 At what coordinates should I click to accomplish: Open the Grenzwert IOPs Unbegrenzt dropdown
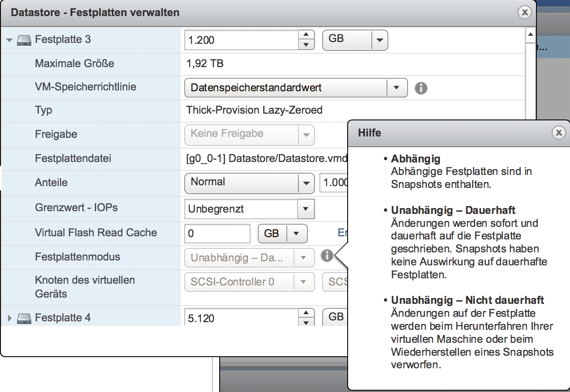tap(306, 209)
